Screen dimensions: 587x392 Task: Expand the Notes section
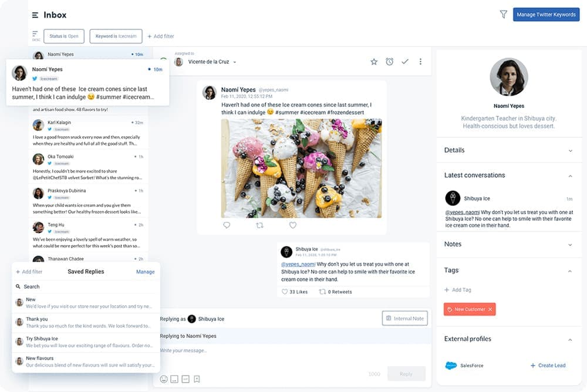[x=570, y=245]
